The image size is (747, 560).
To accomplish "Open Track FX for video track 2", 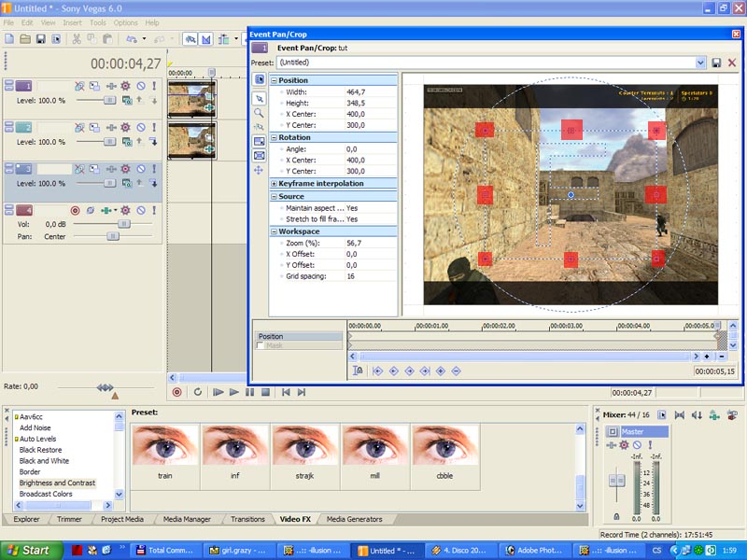I will [111, 127].
